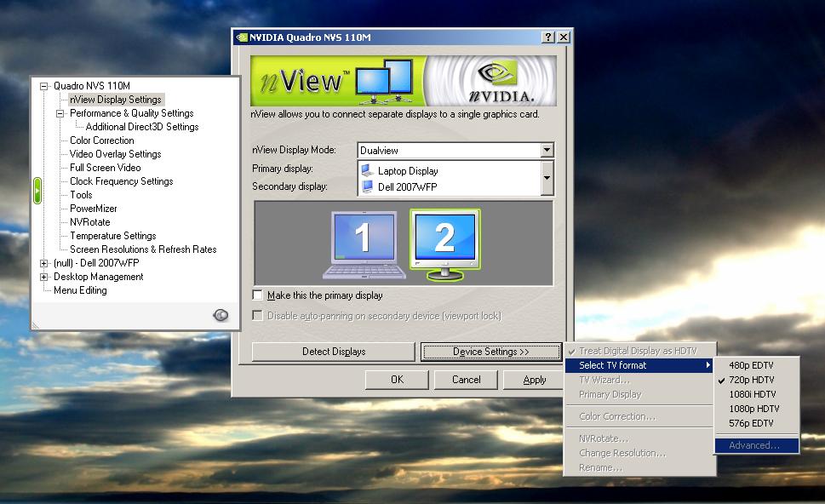Screen dimensions: 825x504
Task: Open the nView Display Mode dropdown
Action: coord(547,151)
